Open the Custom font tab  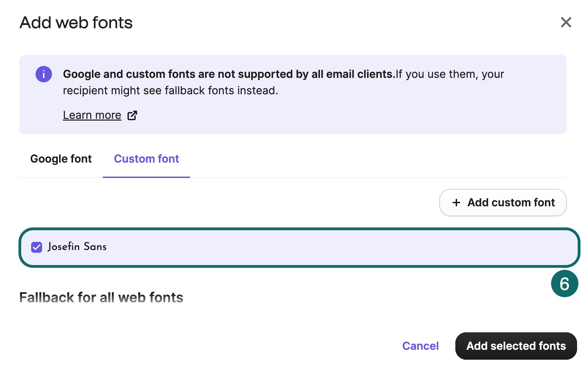[x=146, y=158]
